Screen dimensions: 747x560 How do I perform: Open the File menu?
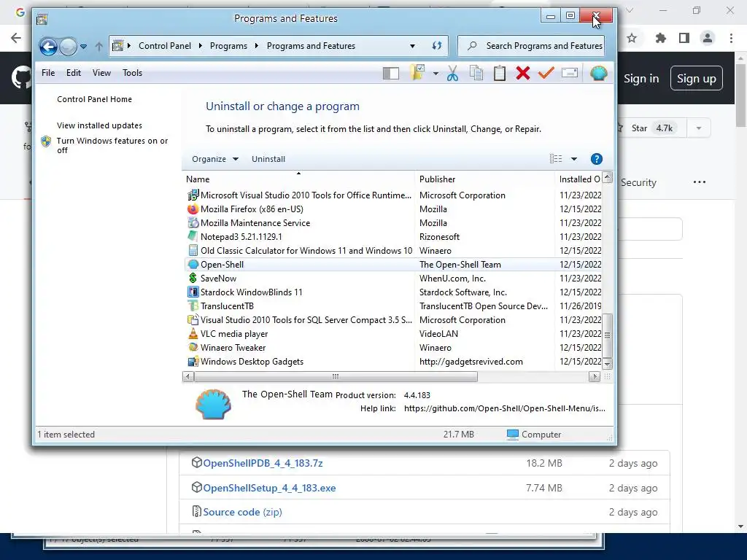pos(48,73)
